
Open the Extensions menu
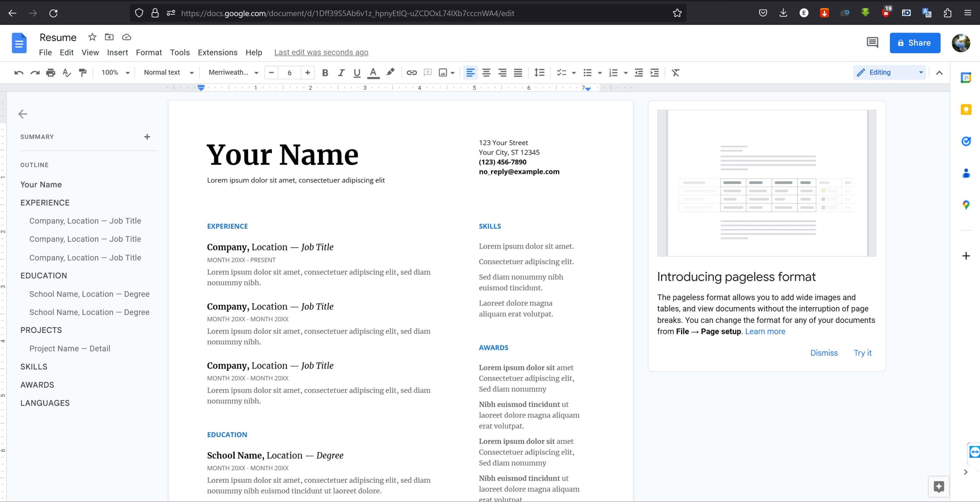click(217, 52)
